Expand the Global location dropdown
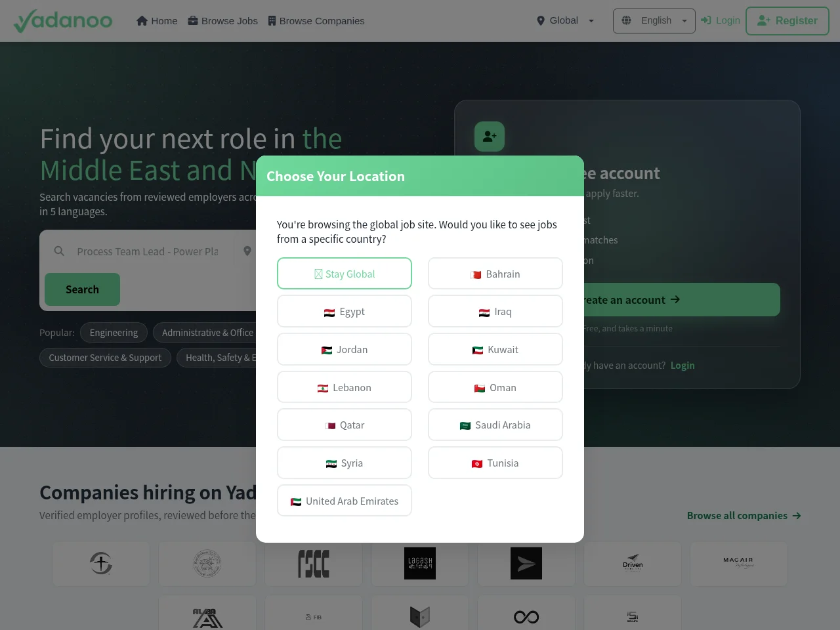The image size is (840, 630). click(565, 20)
